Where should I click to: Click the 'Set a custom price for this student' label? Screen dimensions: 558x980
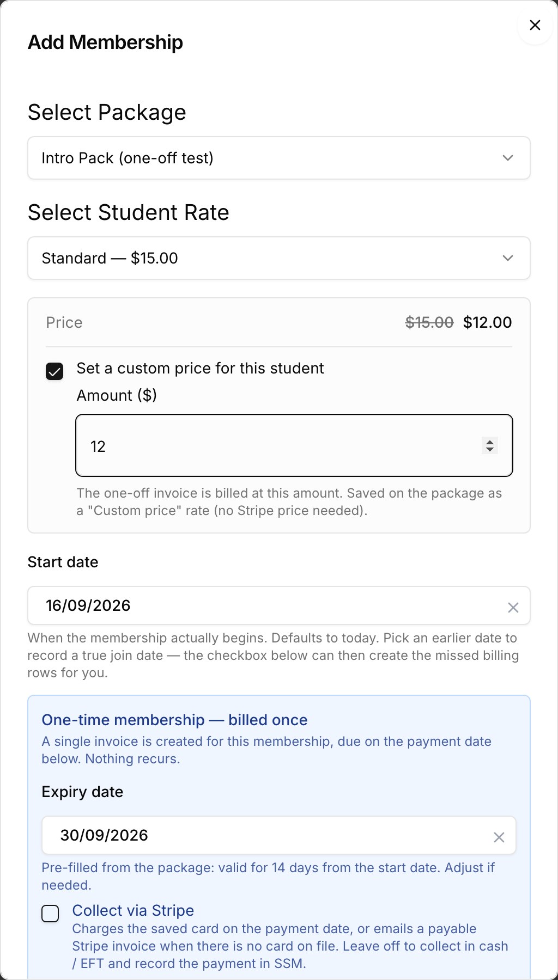click(x=200, y=369)
